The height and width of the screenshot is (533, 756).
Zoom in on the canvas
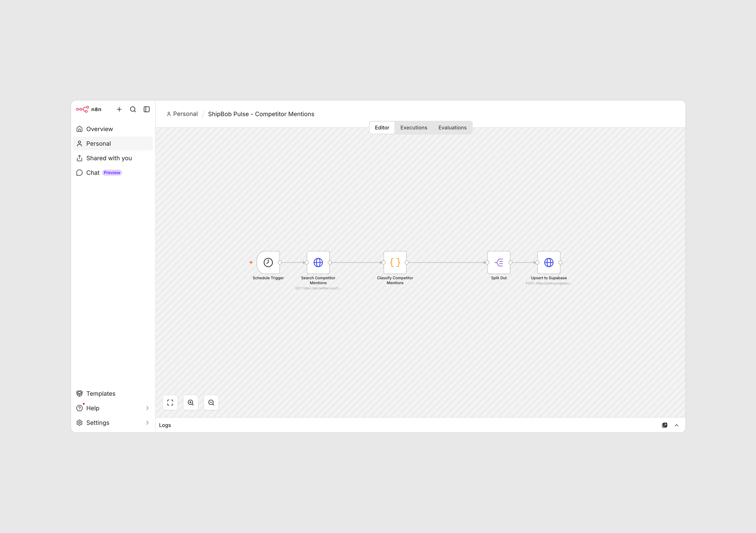pyautogui.click(x=191, y=403)
